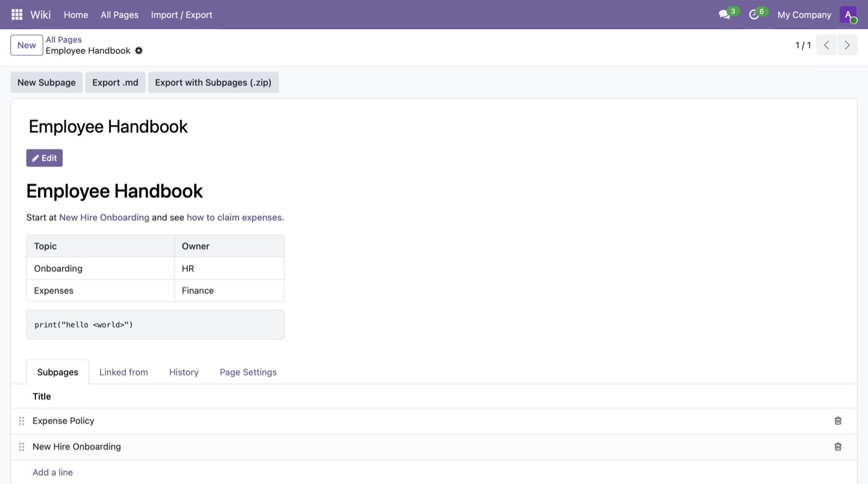
Task: Open the apps grid menu icon
Action: pyautogui.click(x=17, y=14)
